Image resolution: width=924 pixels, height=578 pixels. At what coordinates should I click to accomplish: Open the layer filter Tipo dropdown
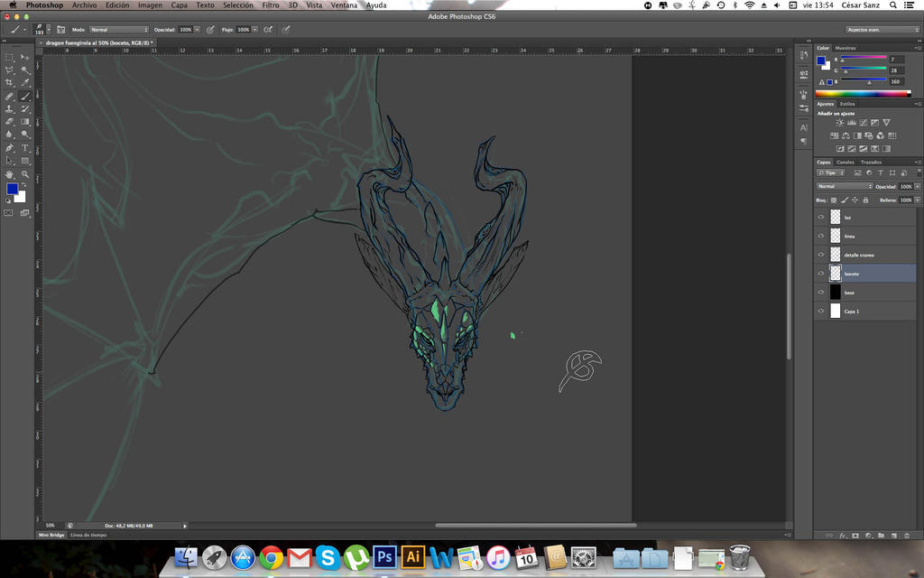coord(831,172)
